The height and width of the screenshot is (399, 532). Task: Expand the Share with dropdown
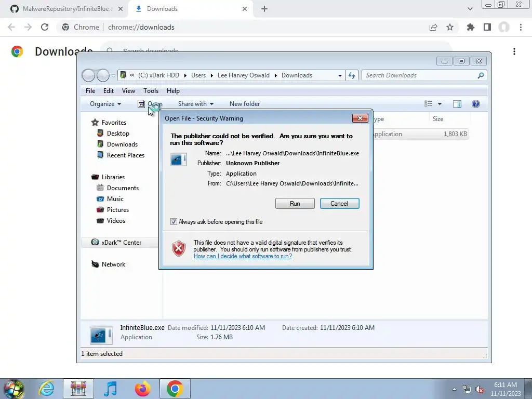tap(196, 104)
